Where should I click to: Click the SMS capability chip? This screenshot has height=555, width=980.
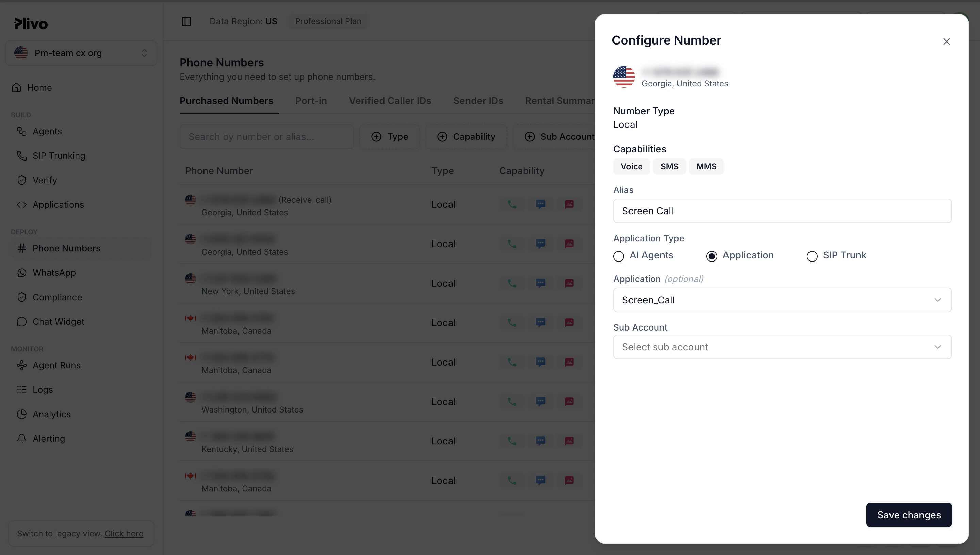coord(669,167)
